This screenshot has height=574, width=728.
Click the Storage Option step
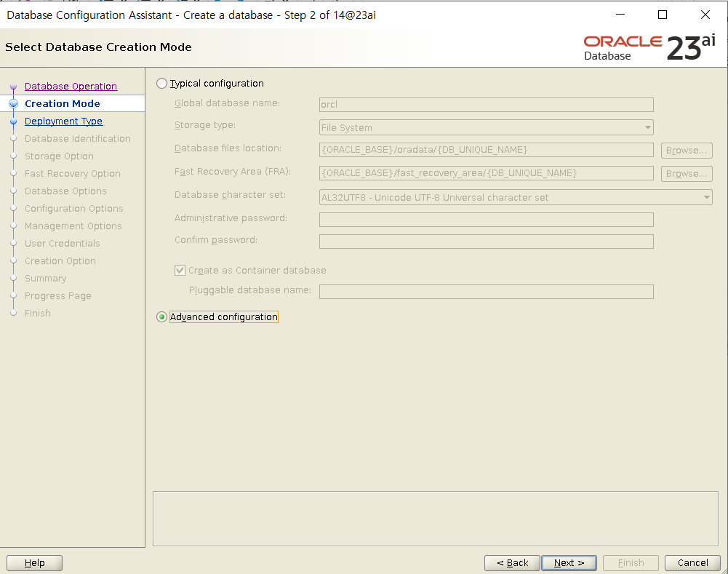(x=59, y=156)
